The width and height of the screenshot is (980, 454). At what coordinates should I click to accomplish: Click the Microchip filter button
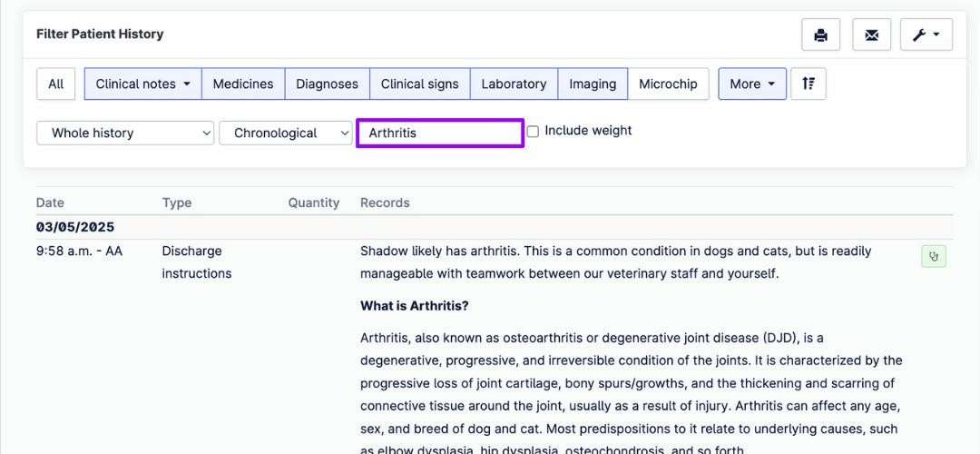click(x=668, y=84)
